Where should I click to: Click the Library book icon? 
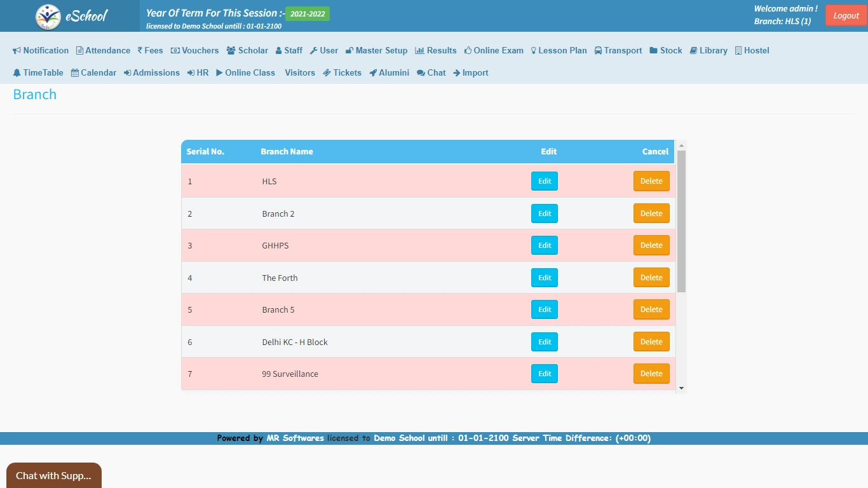(x=693, y=51)
